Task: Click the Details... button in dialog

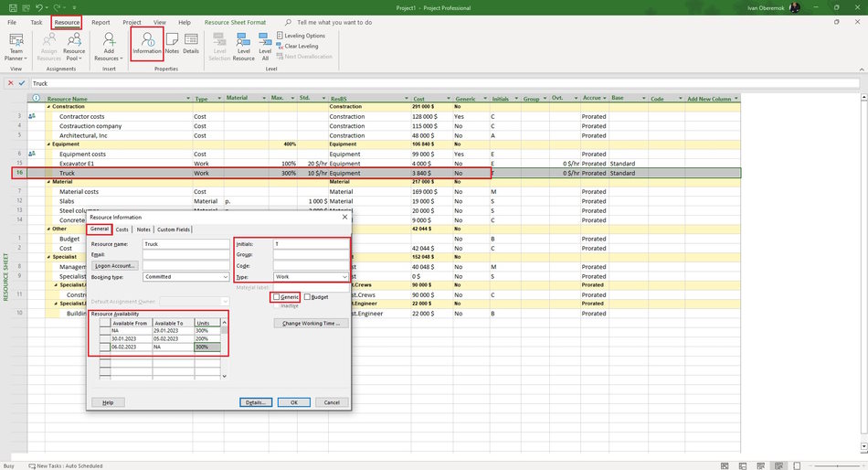Action: (256, 402)
